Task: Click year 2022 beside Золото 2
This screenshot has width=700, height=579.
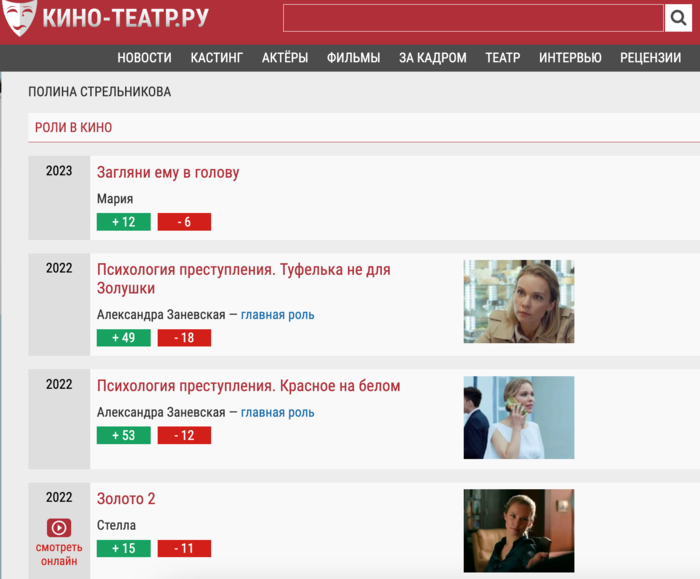Action: 59,497
